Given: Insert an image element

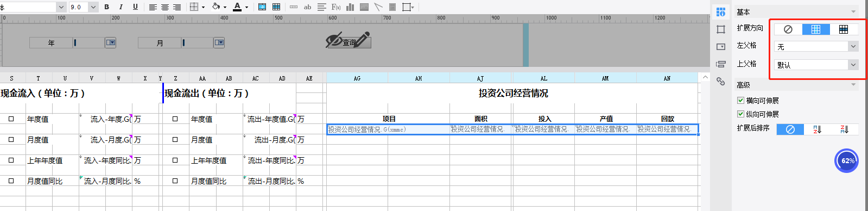Looking at the screenshot, I should pyautogui.click(x=364, y=7).
